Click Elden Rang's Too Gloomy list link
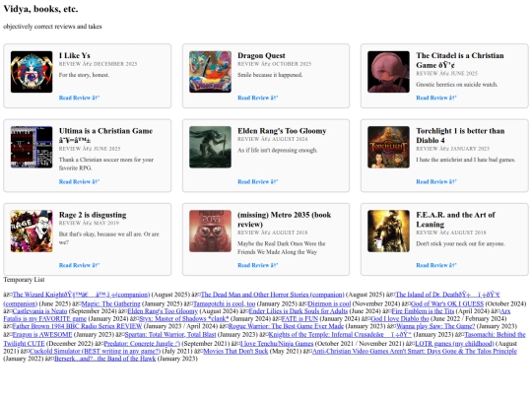Viewport: 532px width, 399px height. click(x=163, y=311)
